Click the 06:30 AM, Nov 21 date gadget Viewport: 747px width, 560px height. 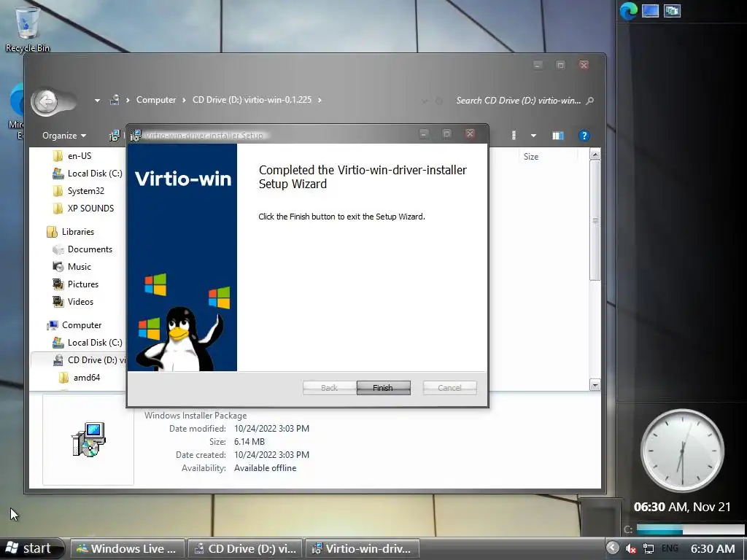(682, 507)
